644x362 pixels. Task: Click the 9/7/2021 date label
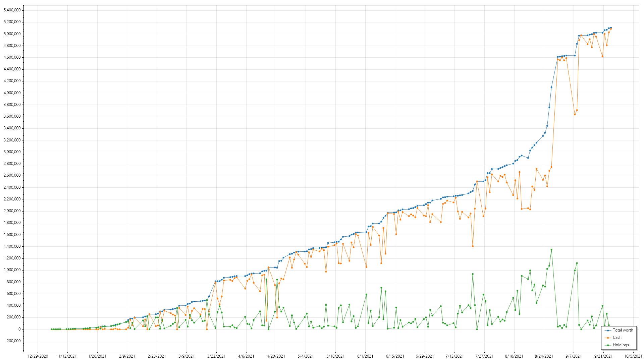[x=574, y=356]
